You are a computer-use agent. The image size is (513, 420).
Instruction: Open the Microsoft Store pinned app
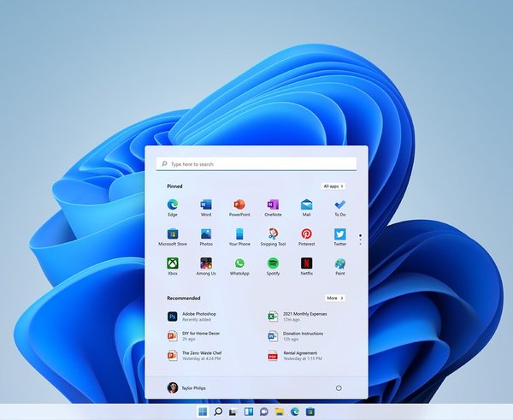coord(173,234)
